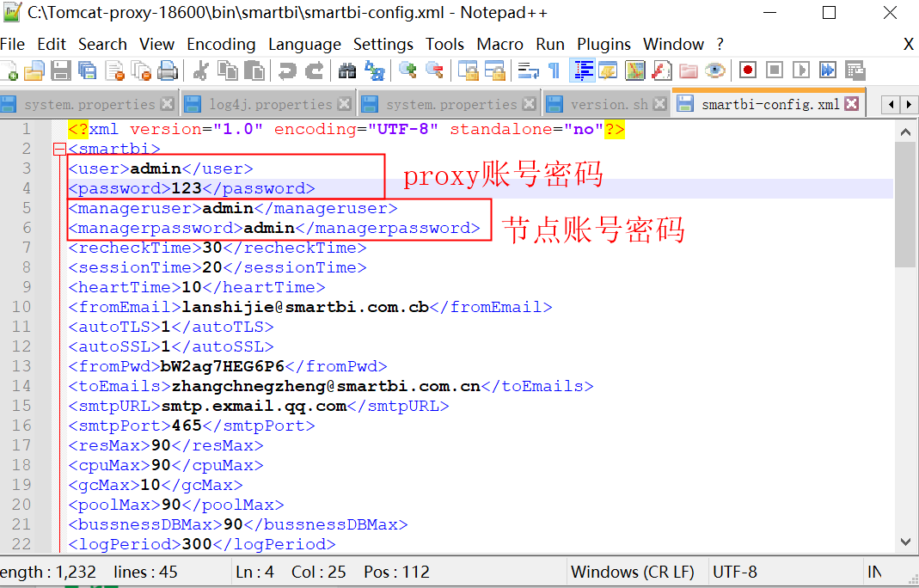Save recorded macro toolbar icon

point(855,71)
